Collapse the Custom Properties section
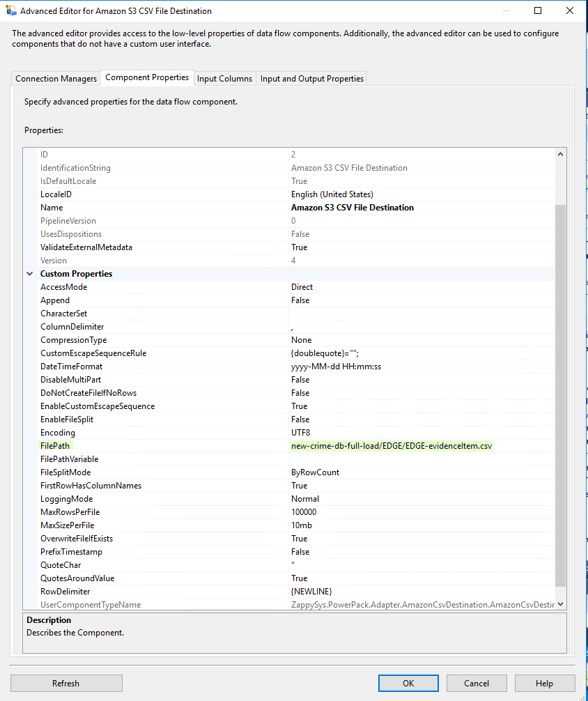The image size is (588, 701). pyautogui.click(x=30, y=274)
